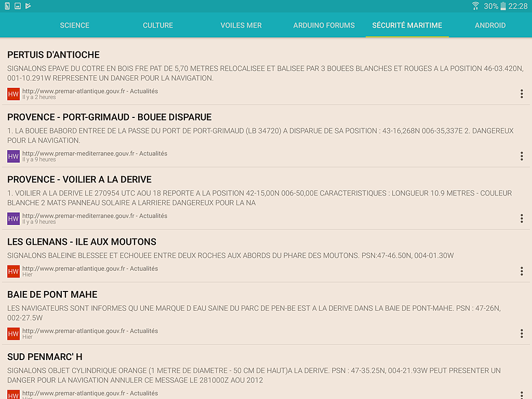Open premar-atlantique source link under Baie de Pont Mahe

tap(90, 331)
